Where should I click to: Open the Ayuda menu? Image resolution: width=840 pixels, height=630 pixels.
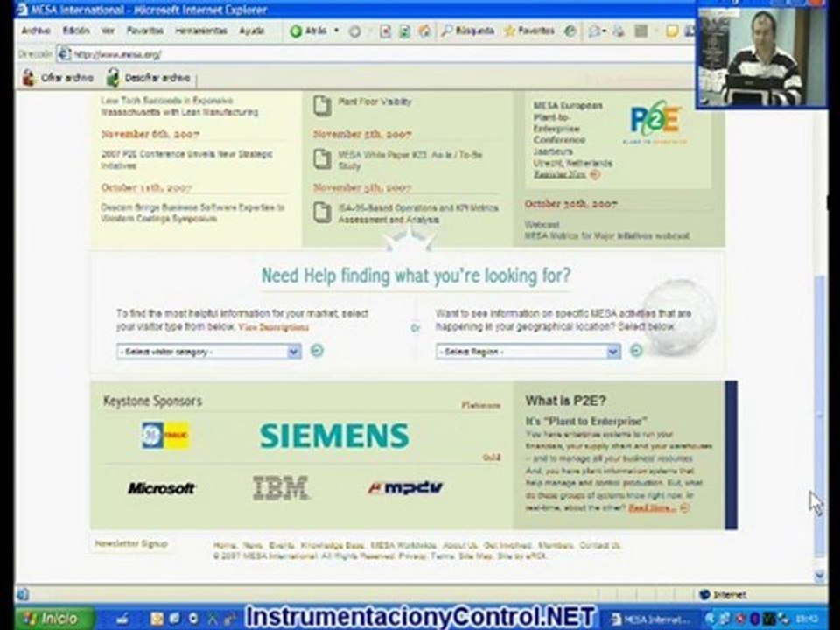click(x=251, y=31)
